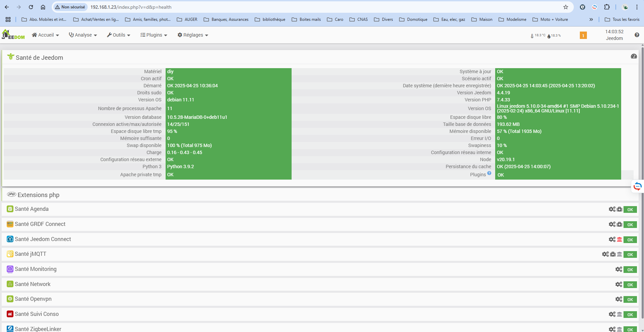The image size is (644, 332).
Task: Click the Santé Openvpn heading
Action: pos(33,299)
